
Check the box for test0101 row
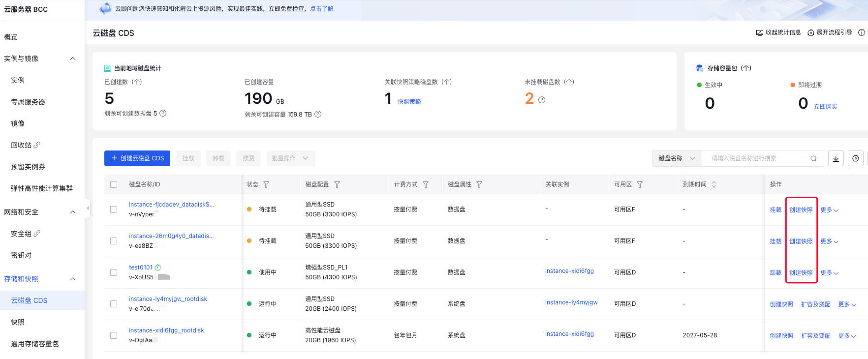point(114,272)
